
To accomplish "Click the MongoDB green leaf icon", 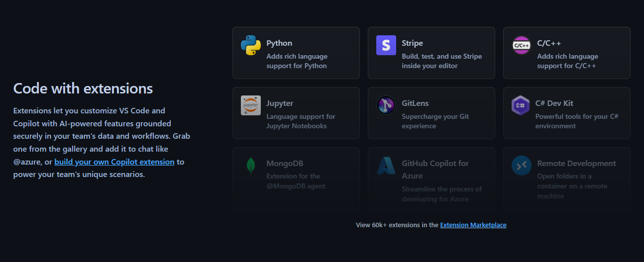I will tap(251, 166).
